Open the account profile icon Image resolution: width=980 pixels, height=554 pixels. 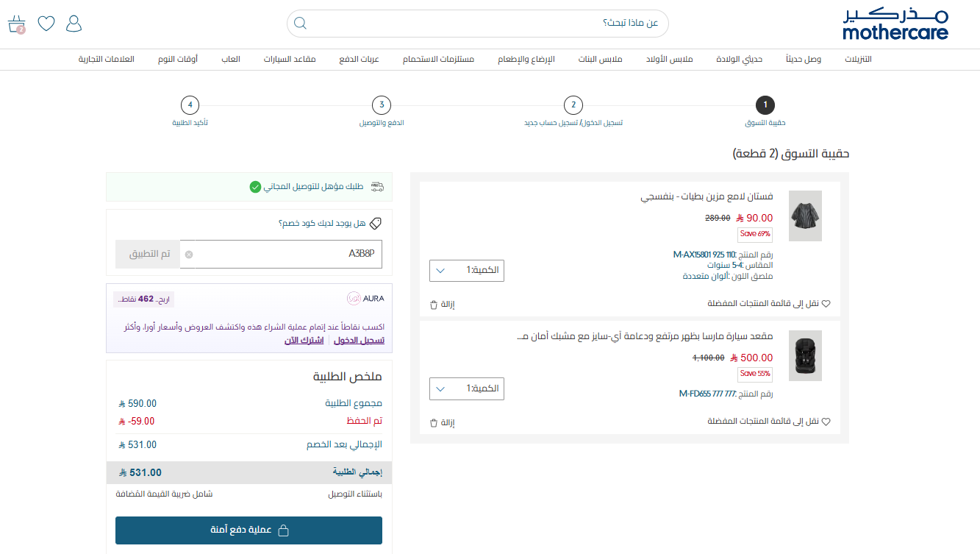tap(74, 24)
